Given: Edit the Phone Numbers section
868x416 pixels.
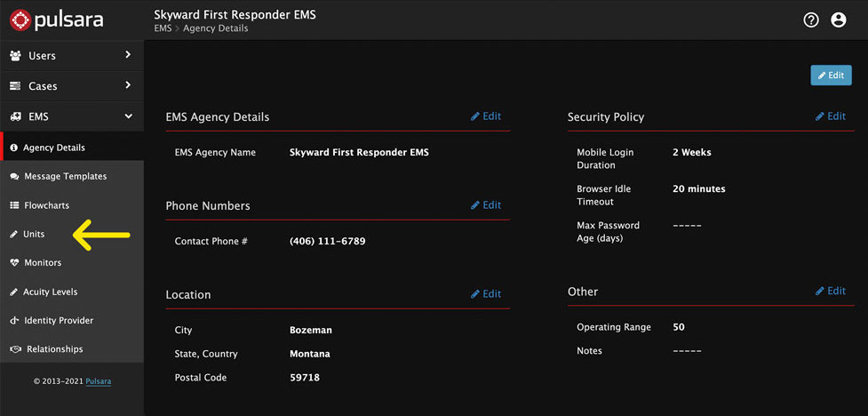Looking at the screenshot, I should coord(486,205).
